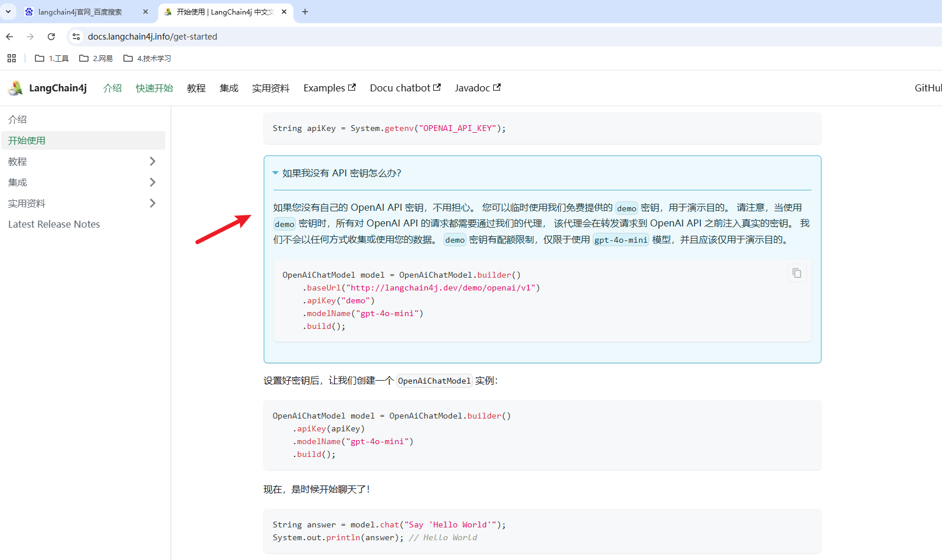
Task: Open 介绍 in top navigation
Action: pyautogui.click(x=112, y=88)
